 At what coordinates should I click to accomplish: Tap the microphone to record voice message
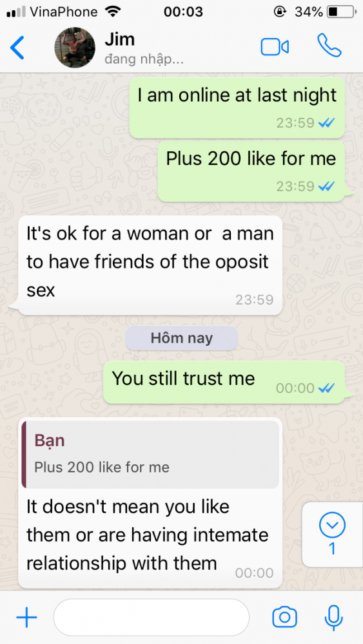pos(333,618)
